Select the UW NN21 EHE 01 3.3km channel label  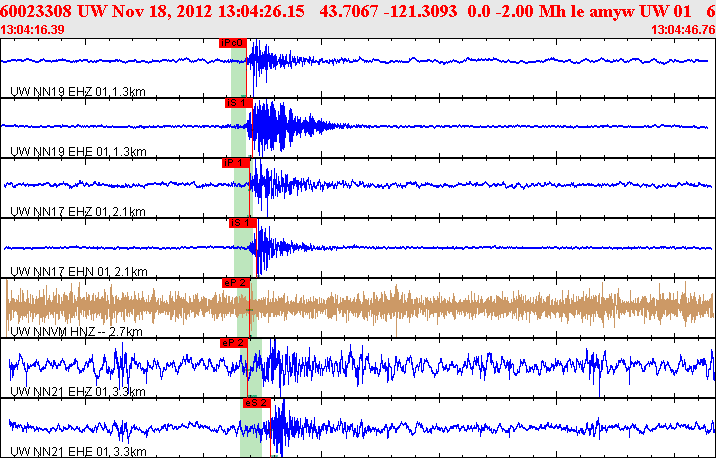[78, 452]
